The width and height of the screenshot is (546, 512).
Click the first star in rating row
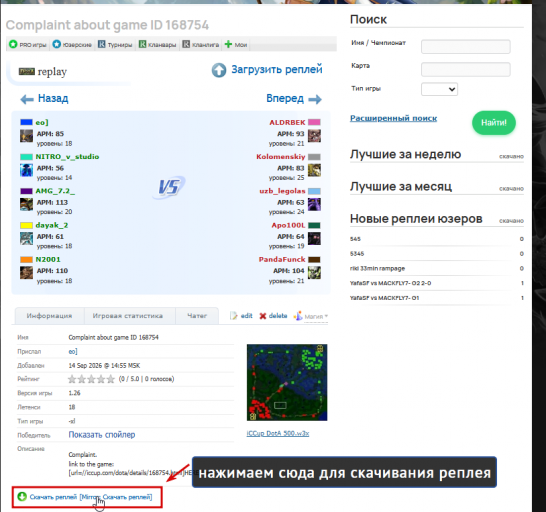click(72, 379)
